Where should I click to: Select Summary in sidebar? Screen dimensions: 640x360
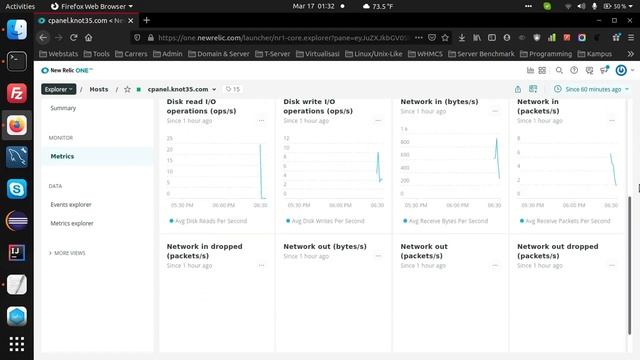[x=63, y=108]
